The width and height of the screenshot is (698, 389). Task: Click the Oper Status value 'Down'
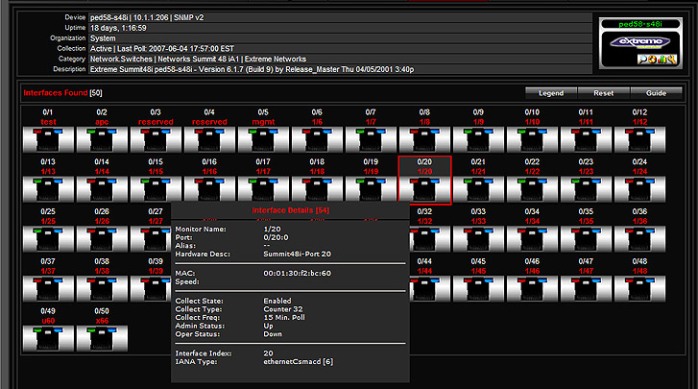click(272, 334)
